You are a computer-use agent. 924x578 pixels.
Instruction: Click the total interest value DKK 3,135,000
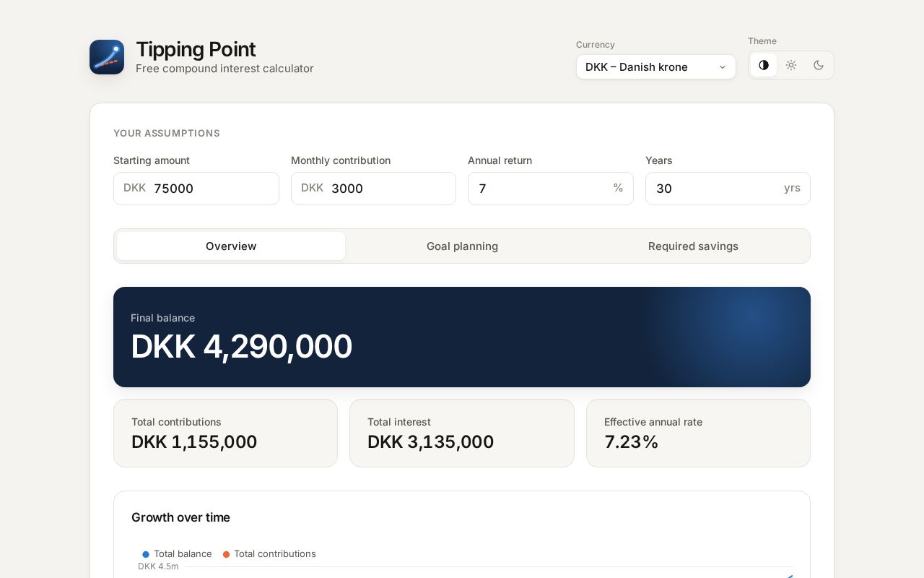click(x=430, y=442)
